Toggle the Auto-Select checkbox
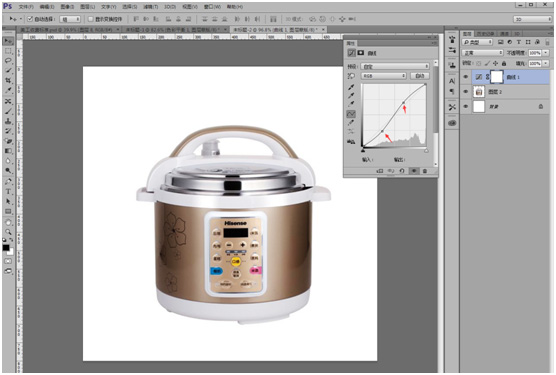Screen dimensions: 556x375 tap(30, 19)
